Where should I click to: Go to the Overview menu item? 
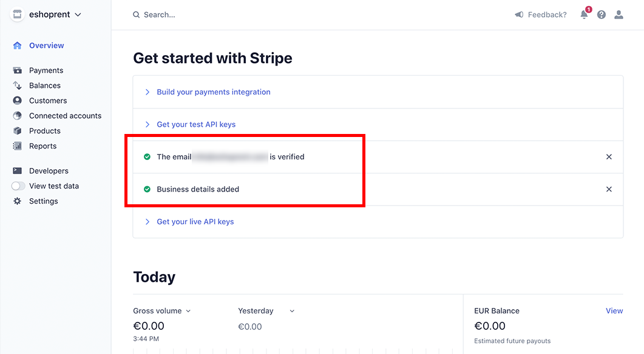pyautogui.click(x=46, y=45)
